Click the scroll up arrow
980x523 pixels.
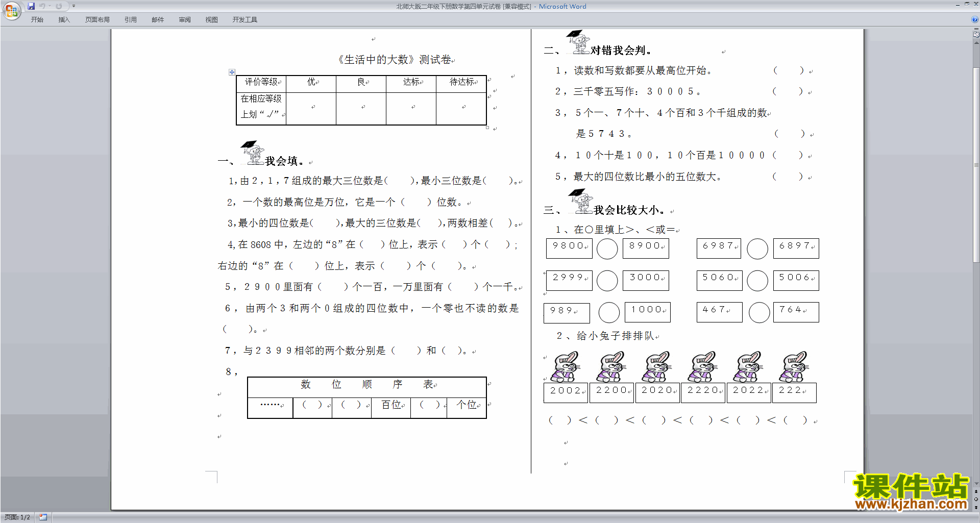coord(976,42)
